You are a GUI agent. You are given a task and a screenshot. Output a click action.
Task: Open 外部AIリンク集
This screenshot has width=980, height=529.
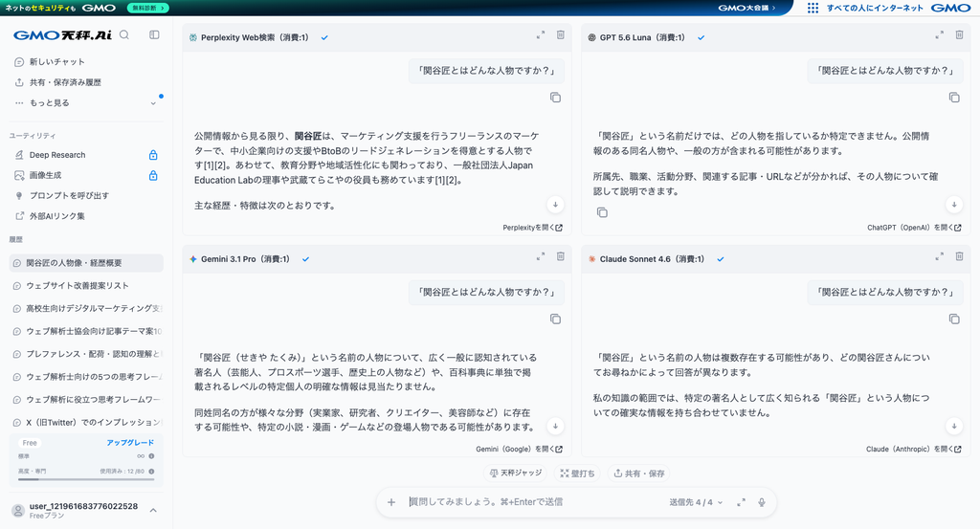86,216
